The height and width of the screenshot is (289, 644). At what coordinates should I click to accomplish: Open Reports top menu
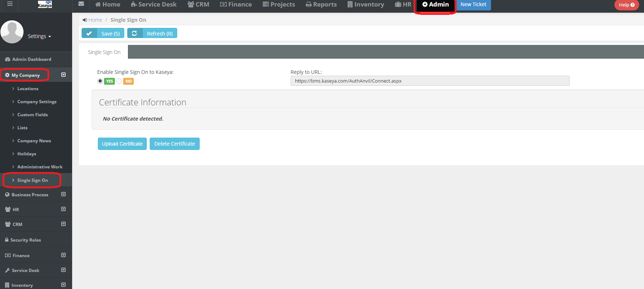[321, 4]
